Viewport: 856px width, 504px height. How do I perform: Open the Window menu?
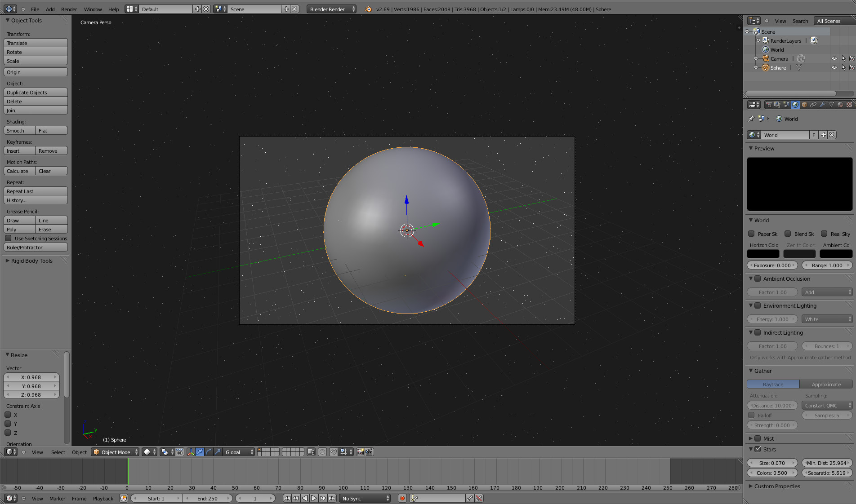[x=93, y=9]
